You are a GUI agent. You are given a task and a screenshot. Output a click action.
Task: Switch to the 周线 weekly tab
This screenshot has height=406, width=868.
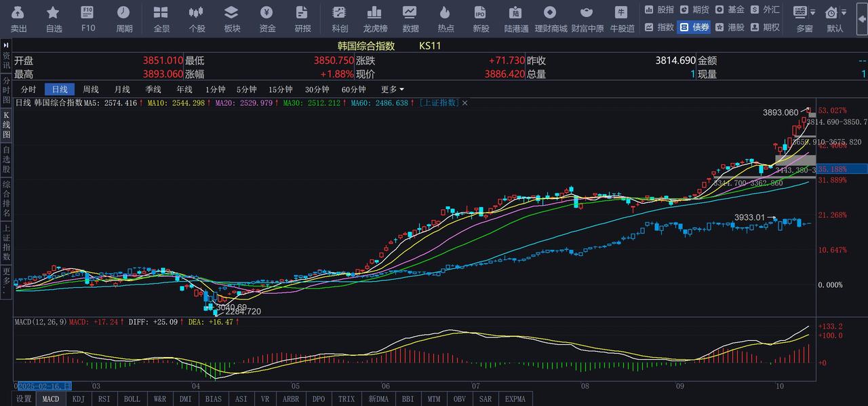tap(91, 90)
